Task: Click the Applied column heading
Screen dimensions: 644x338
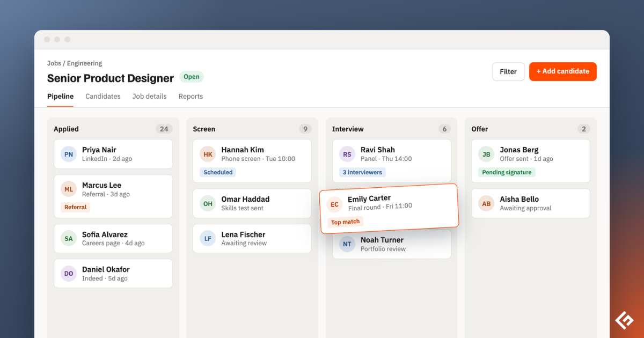Action: (x=66, y=129)
